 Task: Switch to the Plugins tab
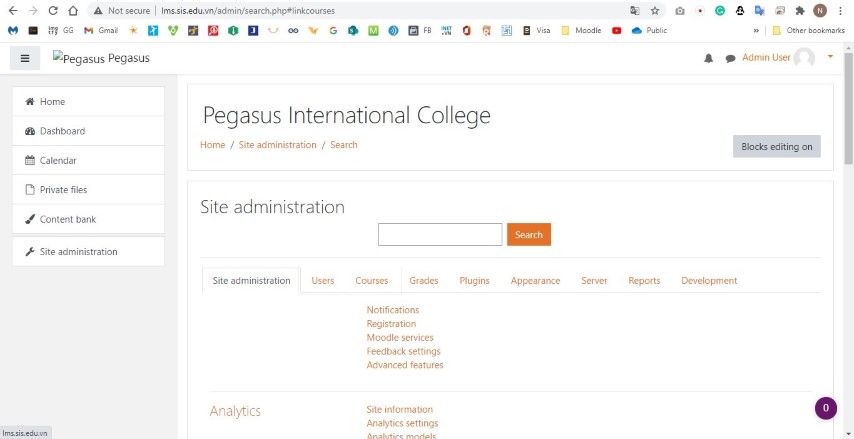[x=474, y=281]
